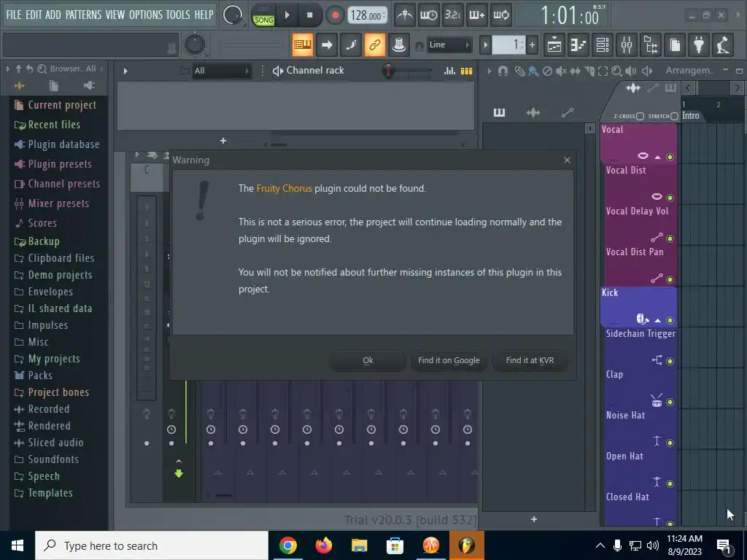Click the metronome icon
The width and height of the screenshot is (747, 560).
pos(405,15)
